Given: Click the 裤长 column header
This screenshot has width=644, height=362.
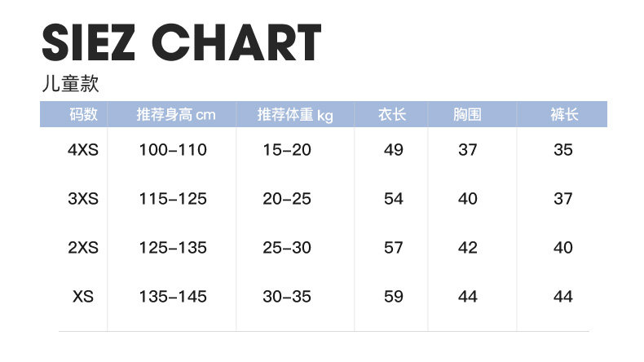Looking at the screenshot, I should click(x=564, y=114).
